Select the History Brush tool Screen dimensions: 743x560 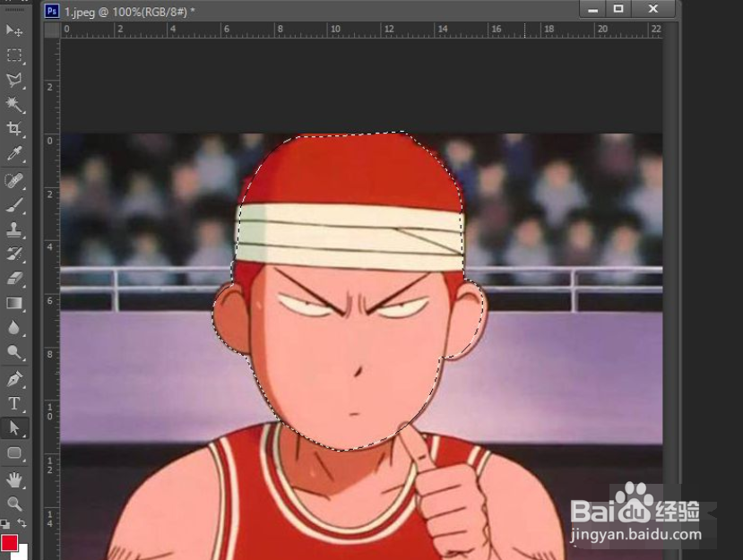tap(14, 254)
